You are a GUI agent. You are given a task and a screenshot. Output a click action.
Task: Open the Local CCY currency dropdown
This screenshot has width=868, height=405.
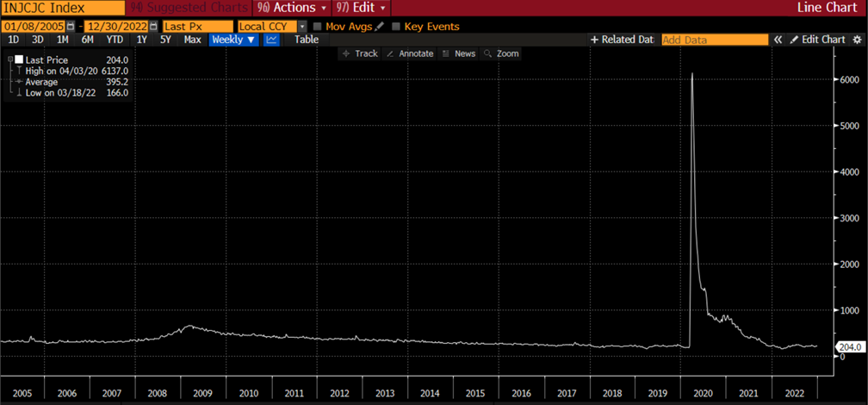pyautogui.click(x=301, y=27)
